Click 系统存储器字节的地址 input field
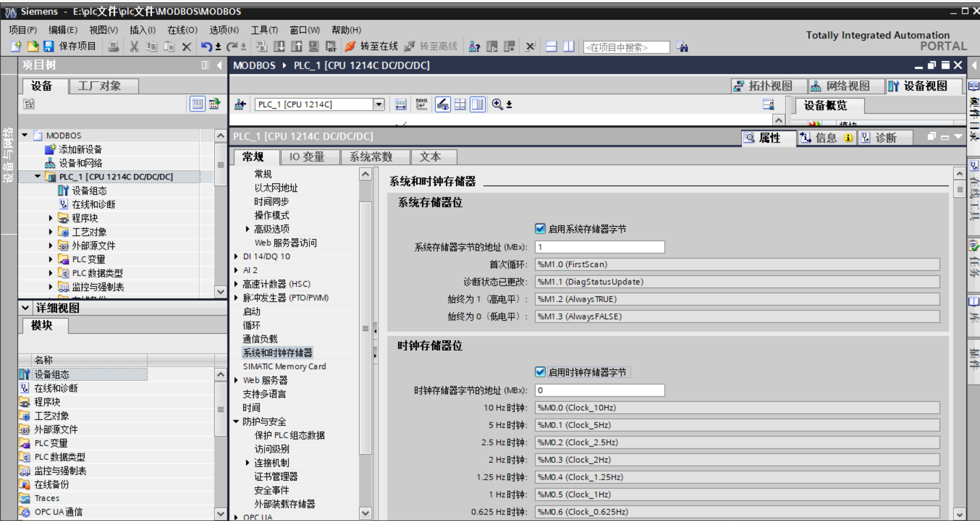980x521 pixels. 599,247
